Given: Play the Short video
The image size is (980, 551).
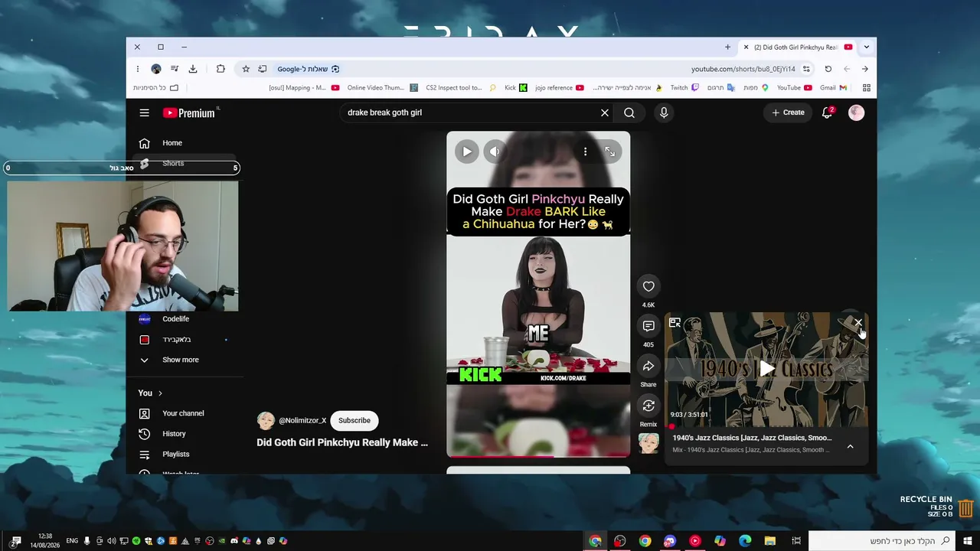Looking at the screenshot, I should pyautogui.click(x=467, y=152).
